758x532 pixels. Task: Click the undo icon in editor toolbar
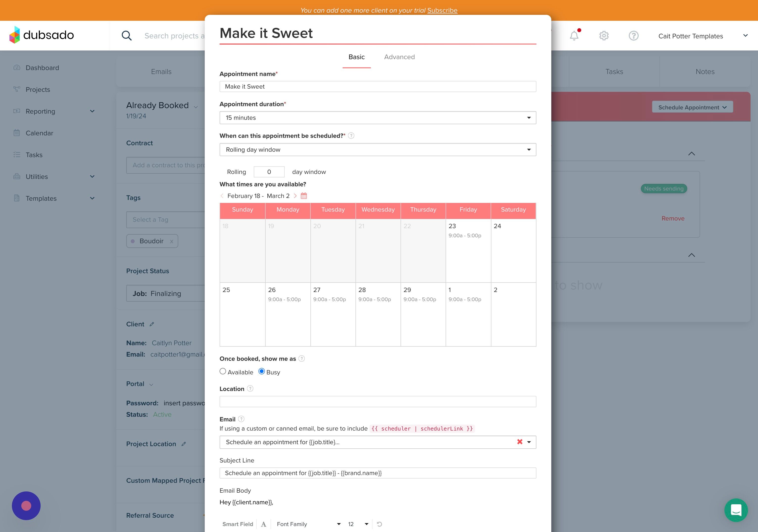tap(379, 524)
